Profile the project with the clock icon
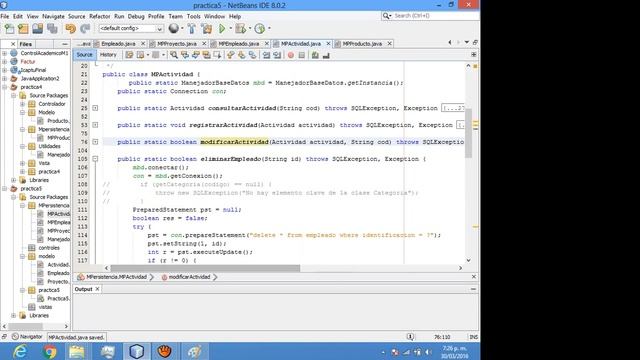Image resolution: width=640 pixels, height=360 pixels. [260, 29]
